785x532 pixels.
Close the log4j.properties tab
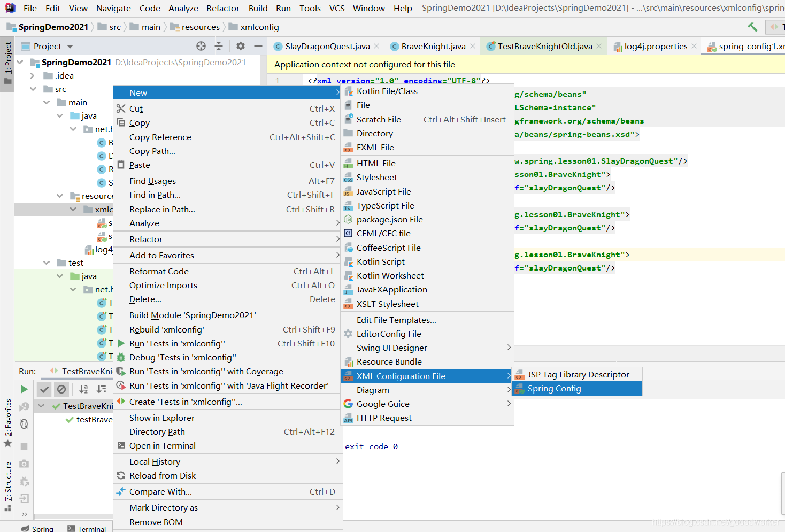pyautogui.click(x=694, y=46)
